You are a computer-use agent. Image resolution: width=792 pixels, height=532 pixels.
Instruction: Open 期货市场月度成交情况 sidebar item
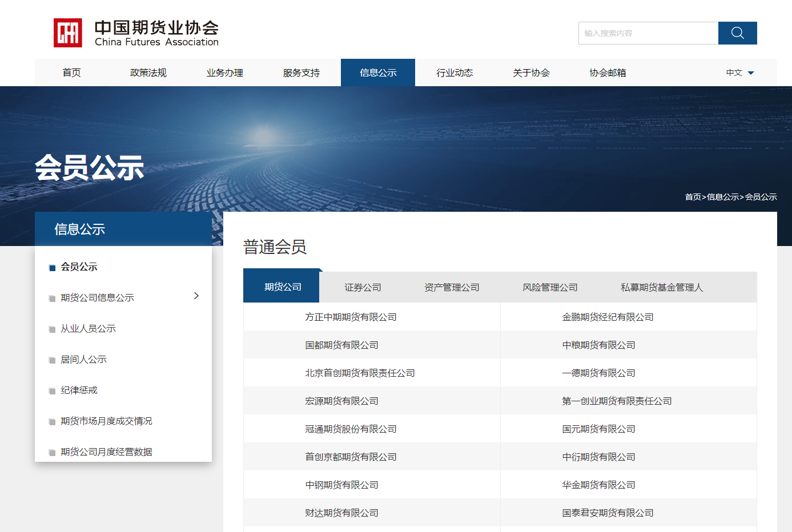click(x=106, y=421)
